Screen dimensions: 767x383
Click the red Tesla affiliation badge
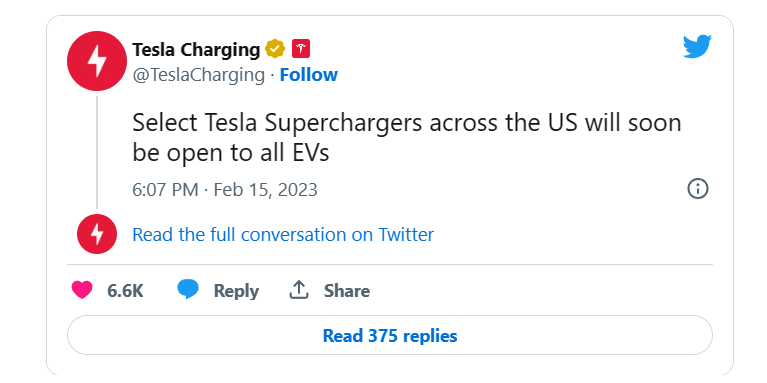pos(301,49)
